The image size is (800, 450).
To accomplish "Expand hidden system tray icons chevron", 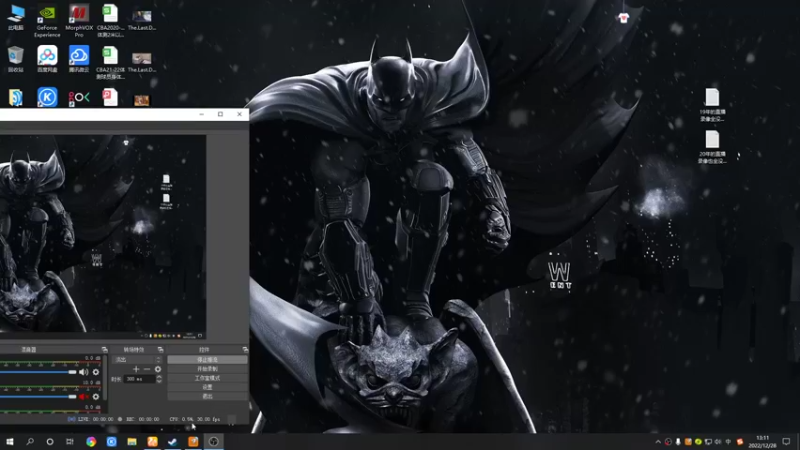I will tap(658, 442).
